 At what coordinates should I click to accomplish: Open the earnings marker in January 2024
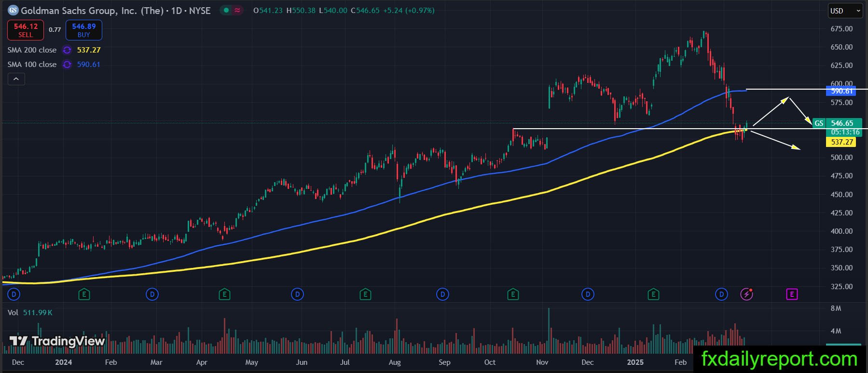84,294
